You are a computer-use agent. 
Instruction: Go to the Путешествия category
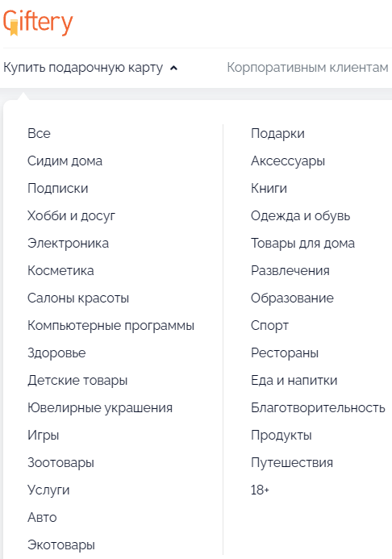[292, 463]
